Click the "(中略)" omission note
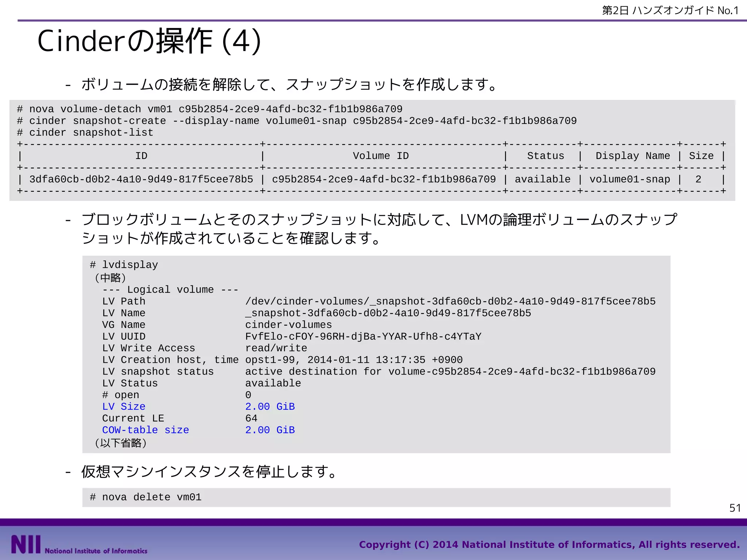 110,278
